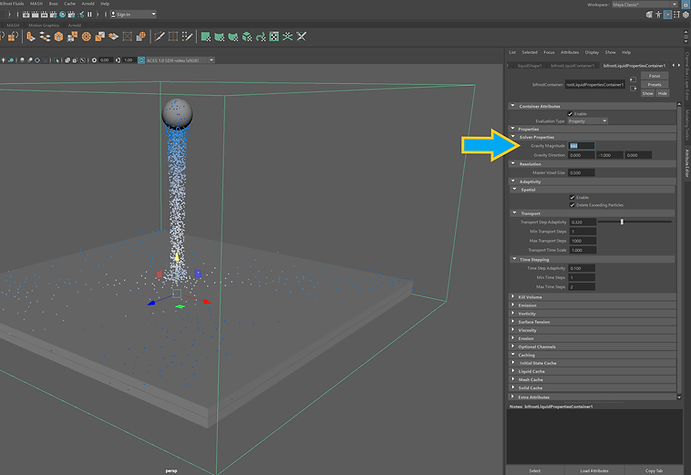This screenshot has width=691, height=475.
Task: Click the pencil curve tool shelf icon
Action: click(160, 37)
